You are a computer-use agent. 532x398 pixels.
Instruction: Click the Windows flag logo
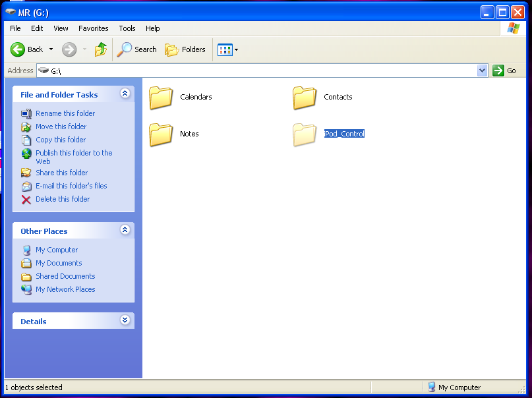pyautogui.click(x=514, y=28)
